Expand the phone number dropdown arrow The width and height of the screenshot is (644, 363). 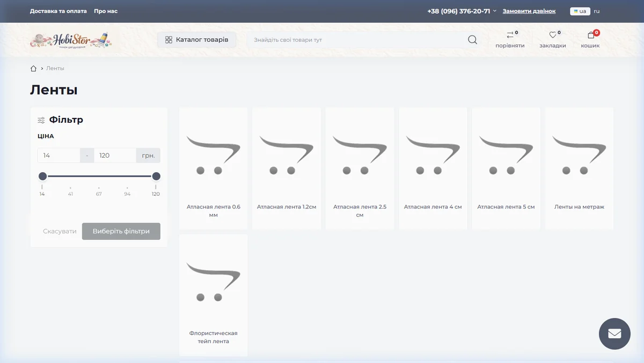click(495, 11)
